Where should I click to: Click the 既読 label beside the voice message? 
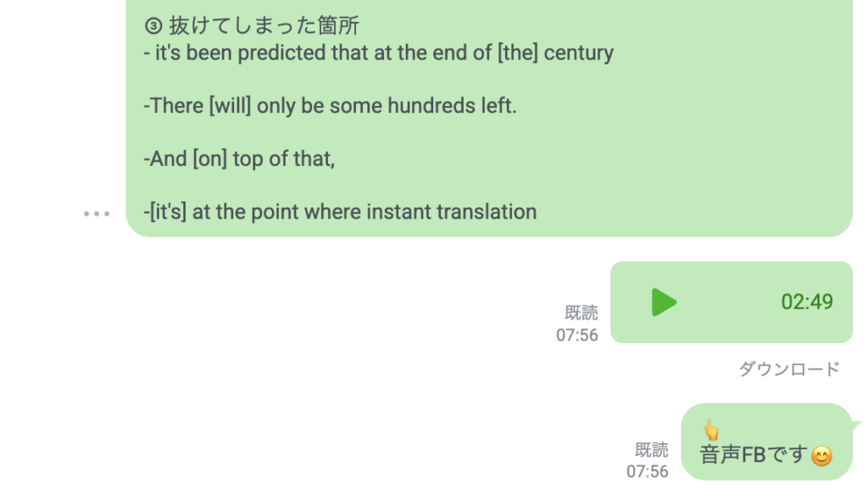point(581,313)
